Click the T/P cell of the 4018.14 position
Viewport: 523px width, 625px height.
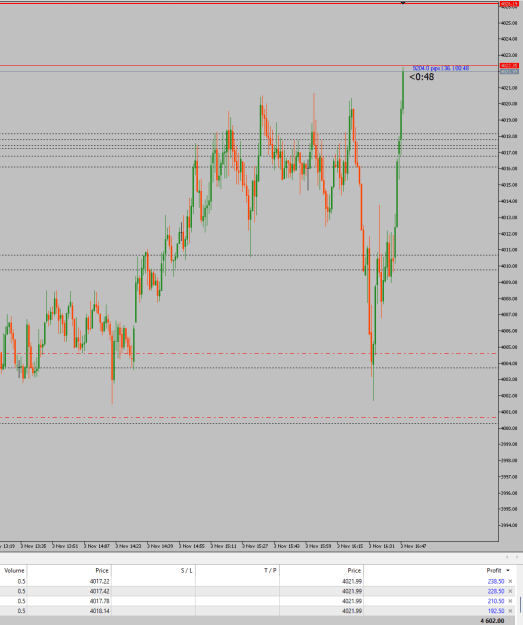click(237, 611)
